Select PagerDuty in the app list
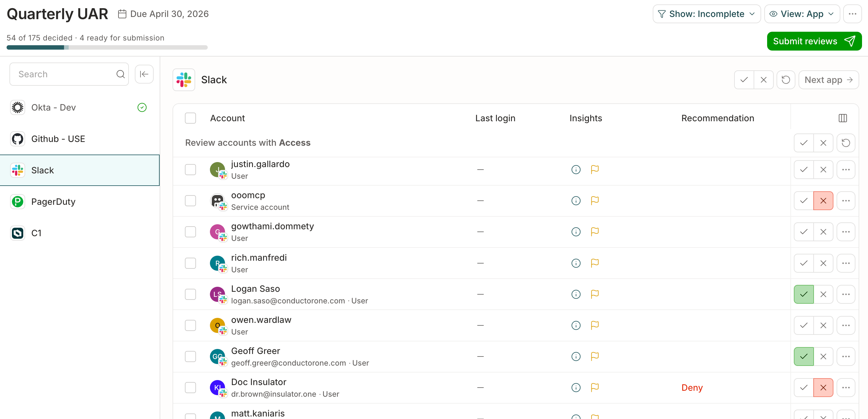Screen dimensions: 868x419 tap(80, 202)
